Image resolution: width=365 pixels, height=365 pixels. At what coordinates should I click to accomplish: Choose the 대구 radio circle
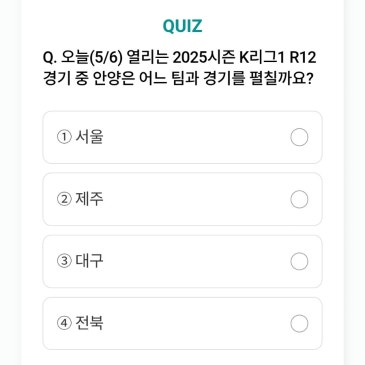pos(299,261)
